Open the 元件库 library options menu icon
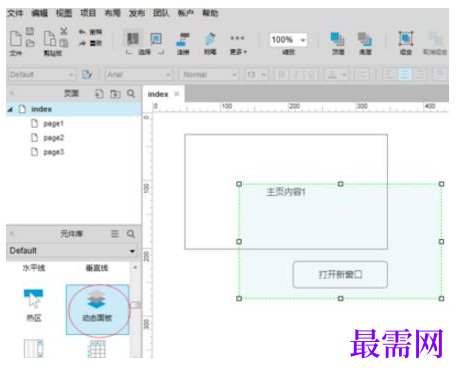The width and height of the screenshot is (462, 375). [114, 234]
